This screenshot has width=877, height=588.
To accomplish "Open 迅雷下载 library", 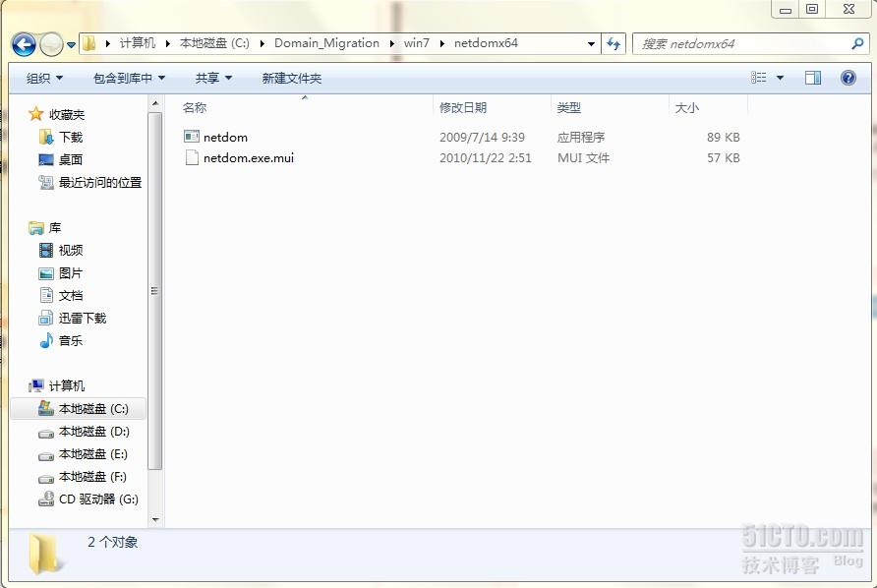I will [x=83, y=318].
